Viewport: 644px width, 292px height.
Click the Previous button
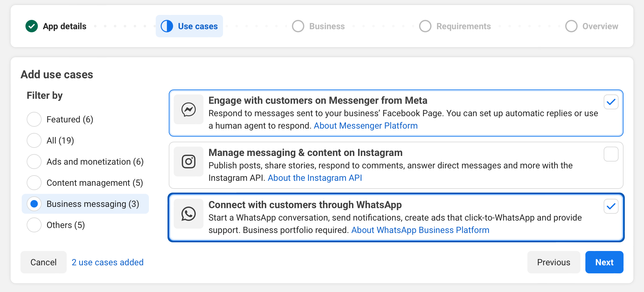coord(554,262)
